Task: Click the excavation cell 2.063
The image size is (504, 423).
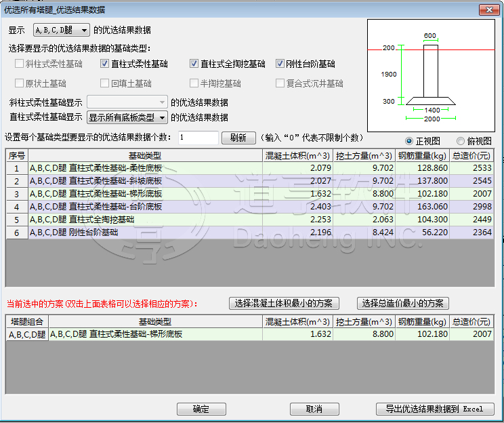Action: (364, 220)
